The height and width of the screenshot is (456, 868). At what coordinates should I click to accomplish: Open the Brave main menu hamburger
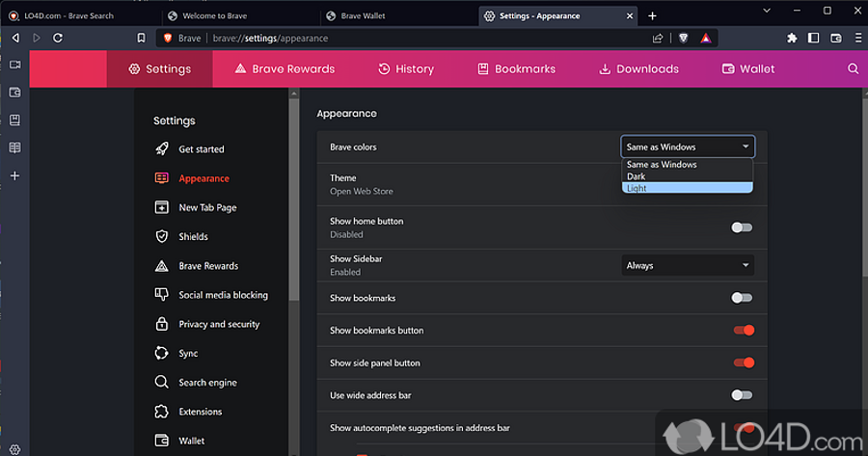click(858, 38)
